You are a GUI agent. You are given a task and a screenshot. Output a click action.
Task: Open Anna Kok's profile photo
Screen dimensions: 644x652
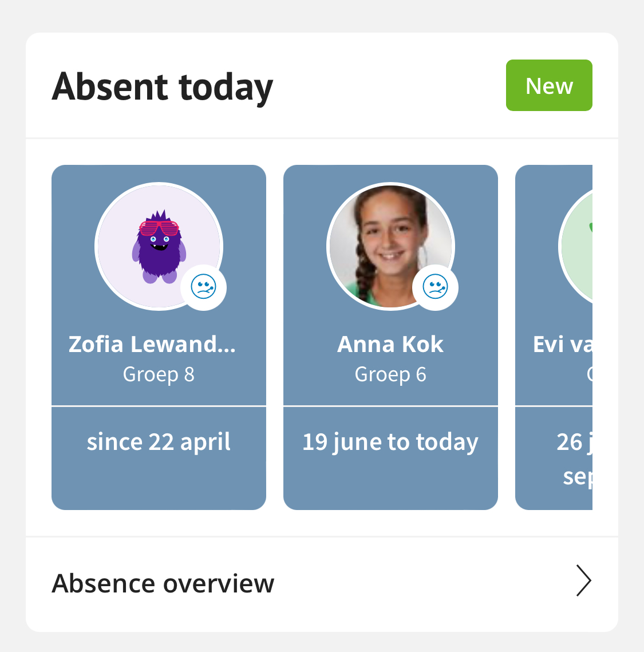[x=390, y=247]
